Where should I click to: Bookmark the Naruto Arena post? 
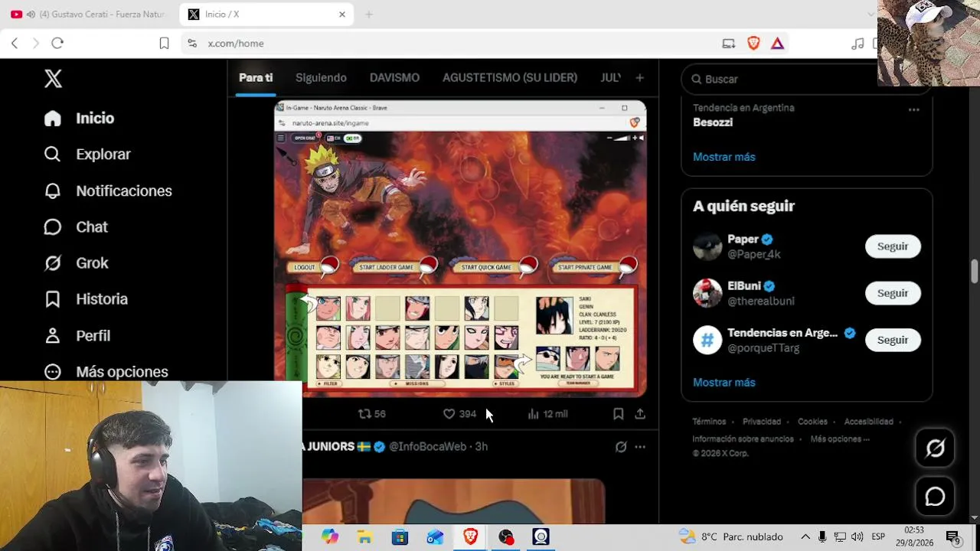click(618, 413)
